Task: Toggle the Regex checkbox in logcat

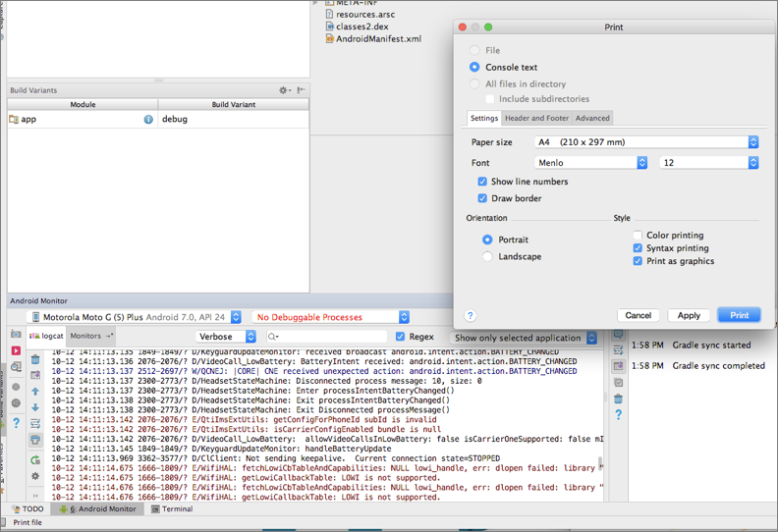Action: tap(401, 337)
